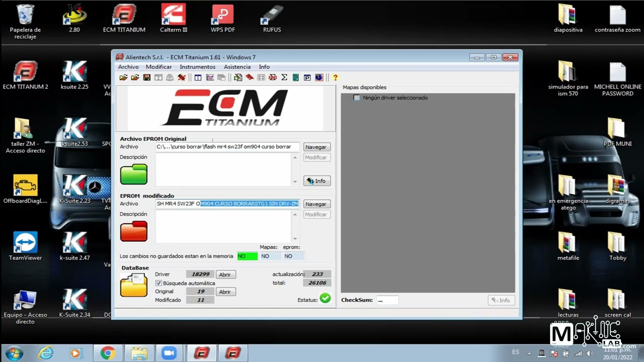Click the modified Descripción scrollbar down arrow
This screenshot has height=362, width=644.
pos(295,239)
